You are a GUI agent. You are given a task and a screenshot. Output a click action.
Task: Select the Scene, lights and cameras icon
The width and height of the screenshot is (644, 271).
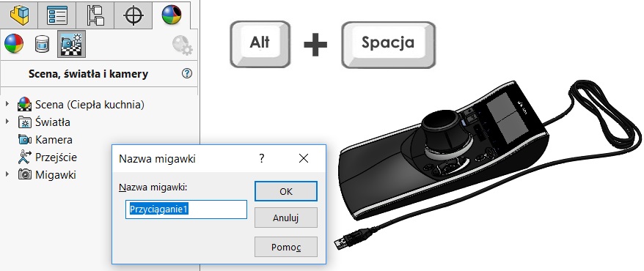pyautogui.click(x=71, y=43)
